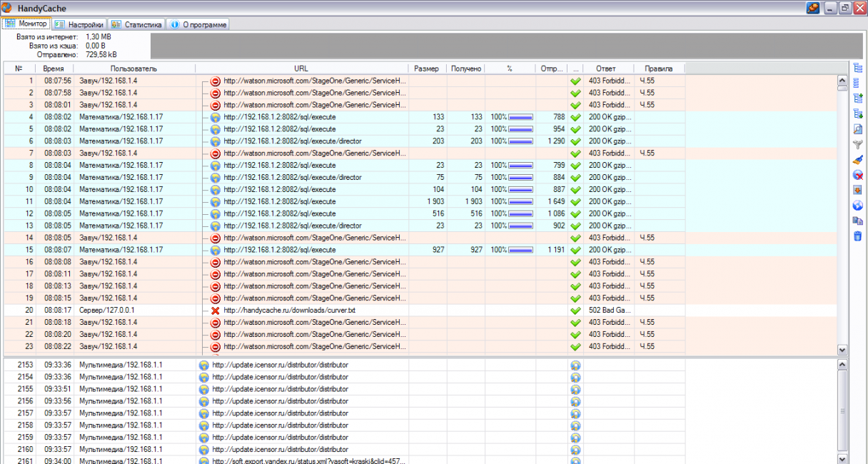Sort the list by Размер column

427,69
